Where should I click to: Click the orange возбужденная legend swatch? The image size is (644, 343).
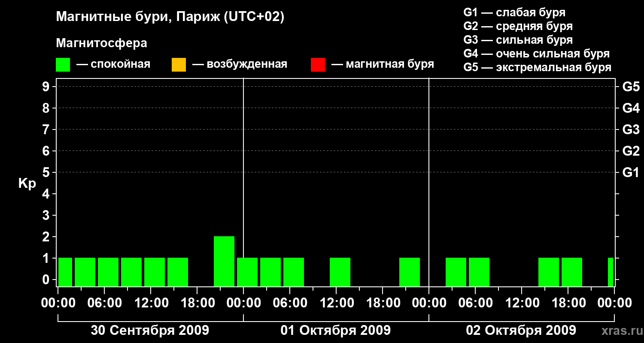click(179, 65)
